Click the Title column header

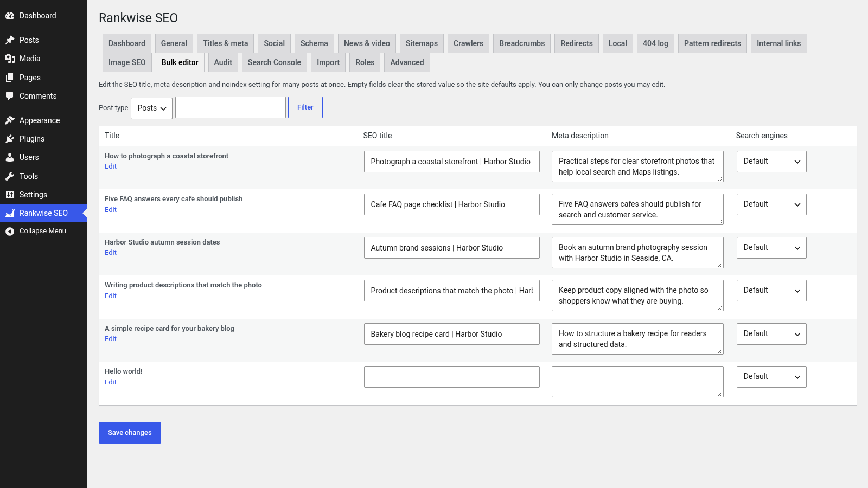click(112, 136)
